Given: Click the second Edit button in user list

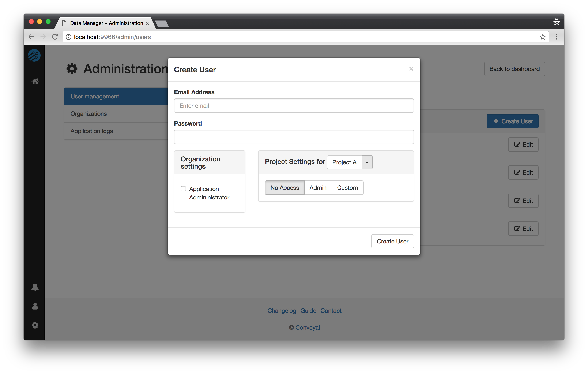Looking at the screenshot, I should point(523,172).
